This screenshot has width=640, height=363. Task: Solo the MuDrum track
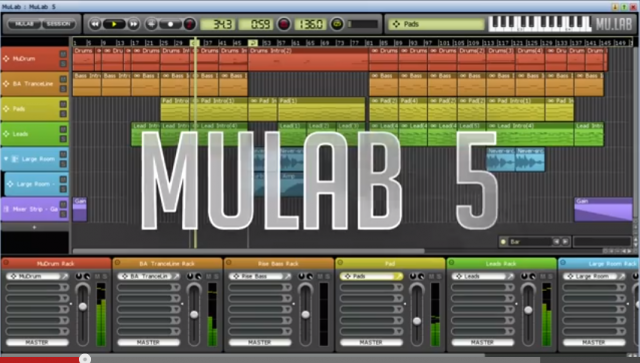click(63, 64)
